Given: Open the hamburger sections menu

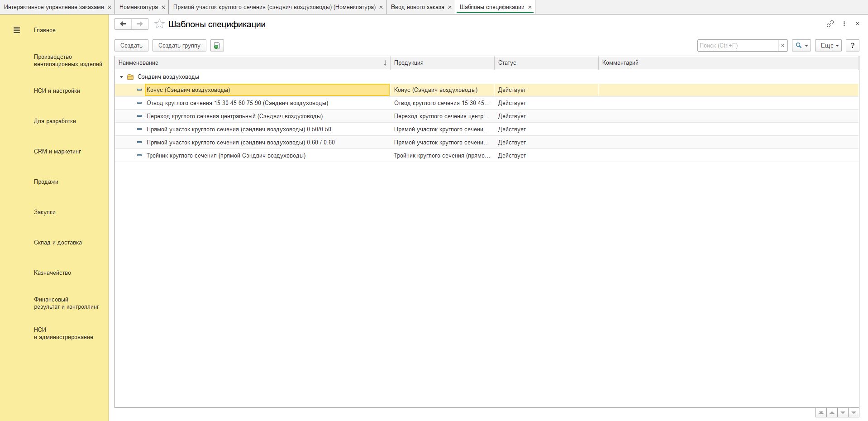Looking at the screenshot, I should [x=17, y=30].
